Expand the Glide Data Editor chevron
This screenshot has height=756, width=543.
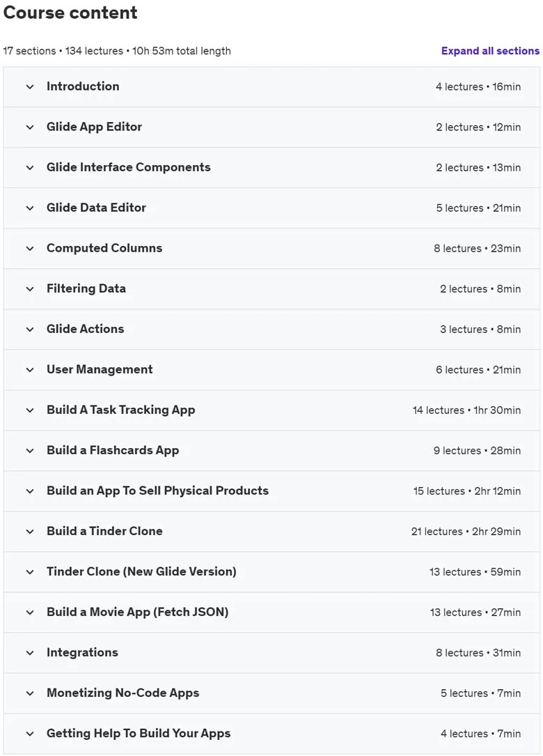(30, 208)
